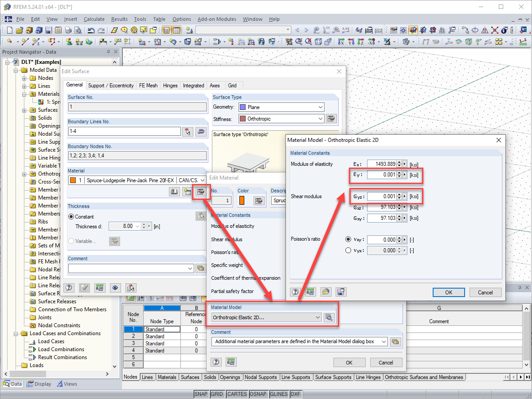Click the eye view icon in Edit Surface
This screenshot has height=399, width=532.
click(115, 287)
